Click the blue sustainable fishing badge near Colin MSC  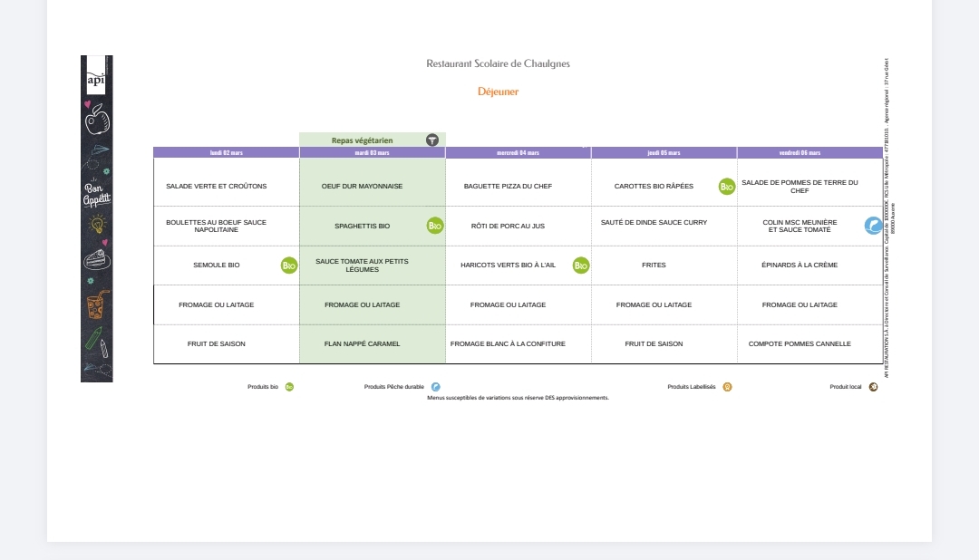pos(873,226)
